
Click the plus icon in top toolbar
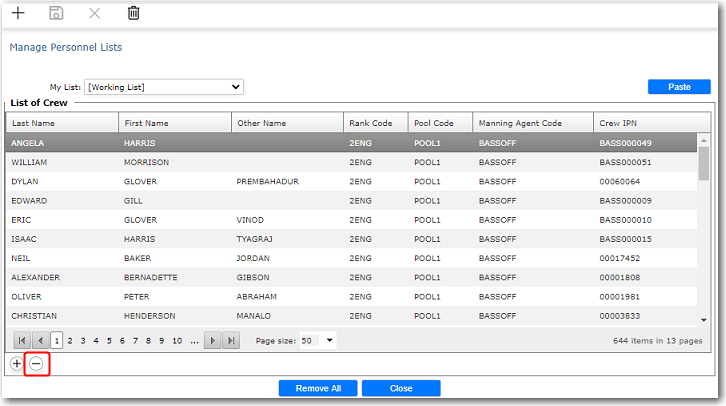[18, 13]
